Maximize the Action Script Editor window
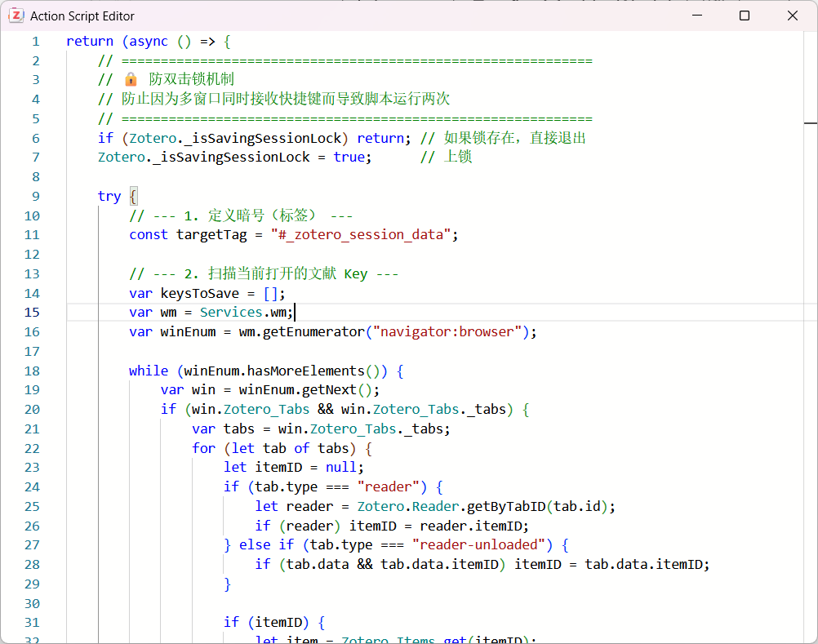The height and width of the screenshot is (644, 818). click(745, 16)
